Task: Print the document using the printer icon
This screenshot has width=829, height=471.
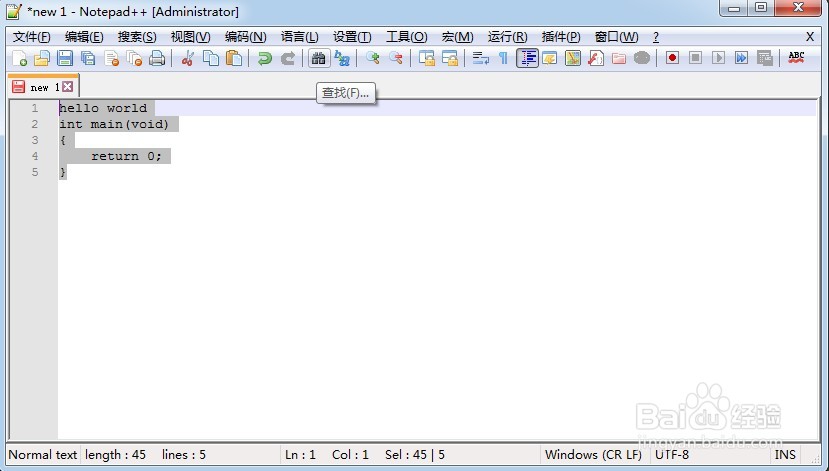Action: (x=157, y=58)
